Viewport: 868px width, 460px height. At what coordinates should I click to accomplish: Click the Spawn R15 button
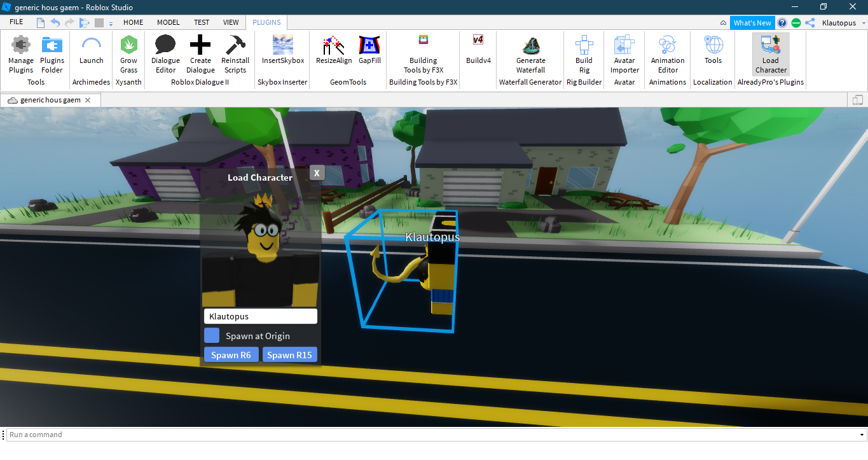[289, 355]
